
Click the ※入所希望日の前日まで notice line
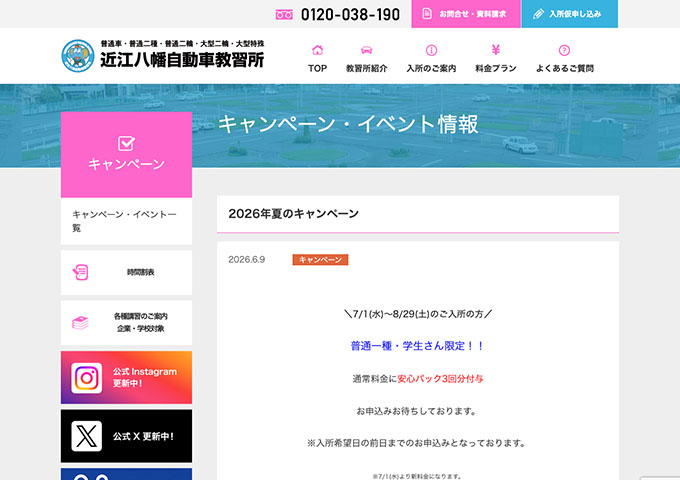(x=416, y=443)
